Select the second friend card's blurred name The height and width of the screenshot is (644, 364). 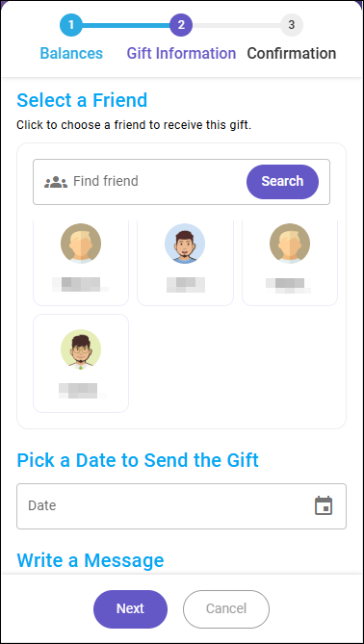185,285
